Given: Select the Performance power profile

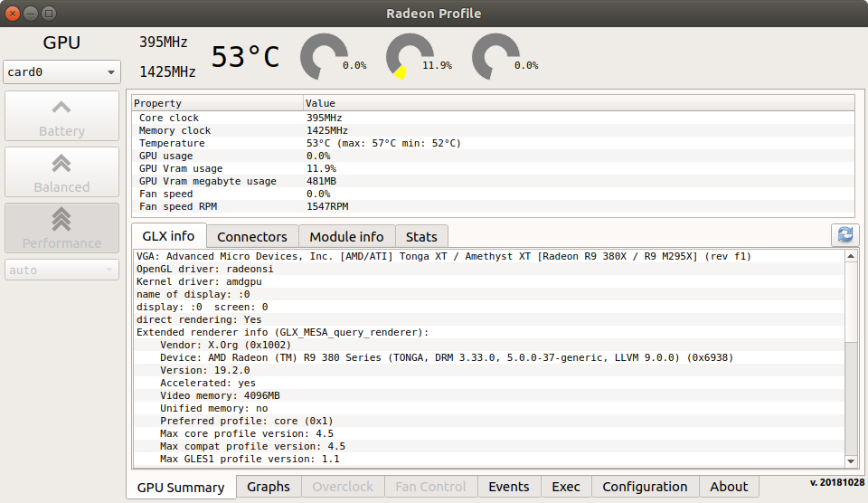Looking at the screenshot, I should tap(62, 228).
